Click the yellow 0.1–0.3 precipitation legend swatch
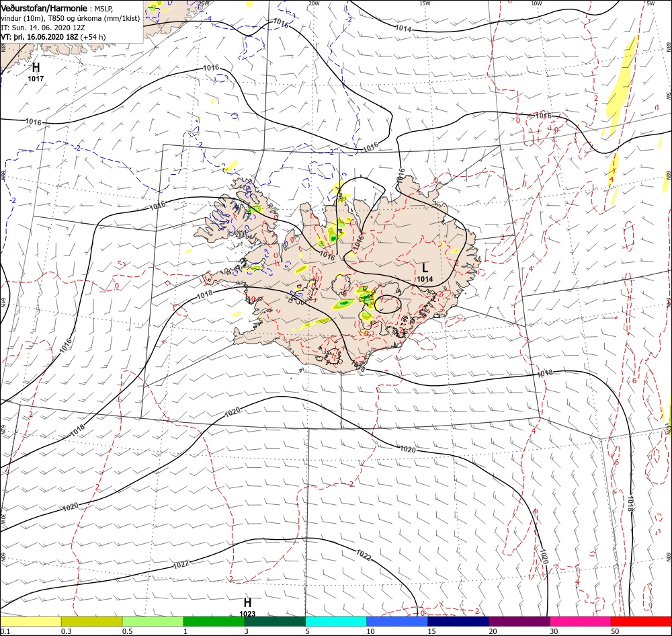 point(30,621)
